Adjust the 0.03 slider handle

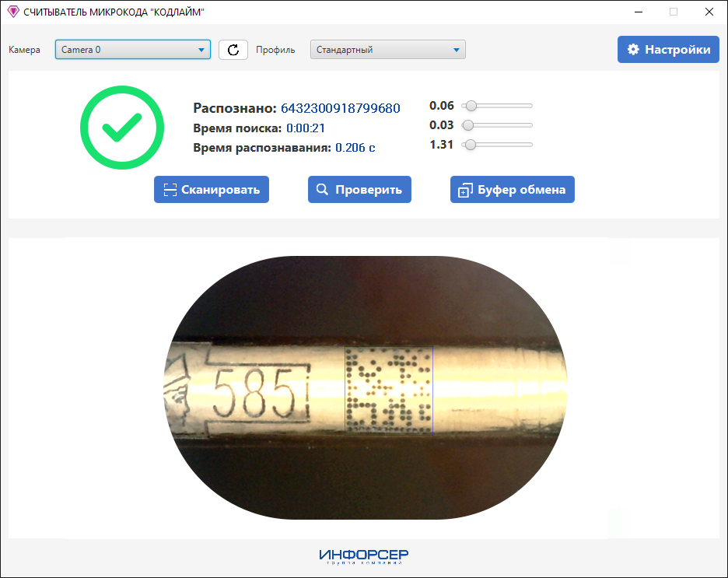tap(468, 125)
